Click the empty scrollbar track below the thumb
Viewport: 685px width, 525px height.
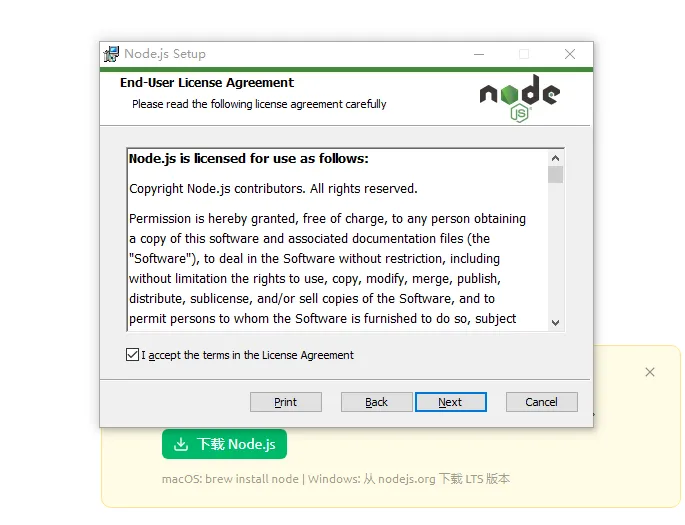pyautogui.click(x=555, y=249)
